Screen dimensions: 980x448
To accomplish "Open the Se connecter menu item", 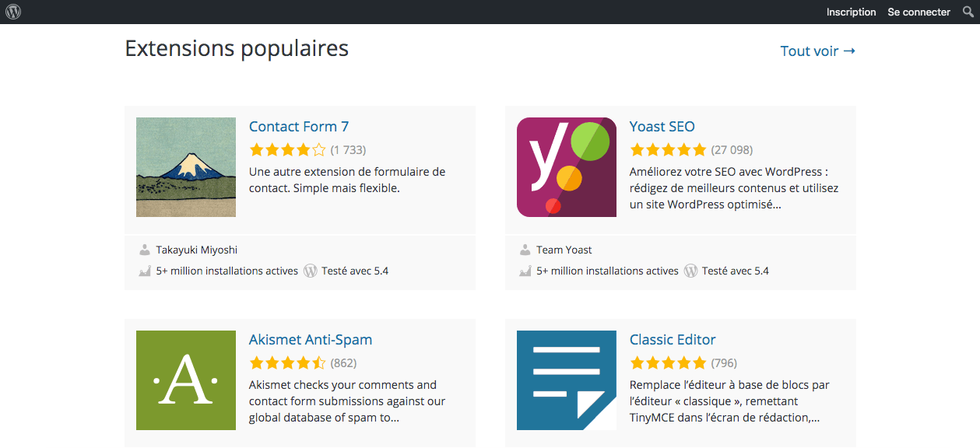I will tap(919, 12).
